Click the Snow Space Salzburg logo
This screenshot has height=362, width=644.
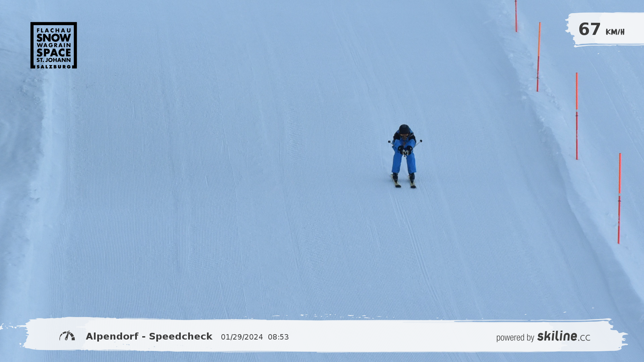click(x=54, y=45)
